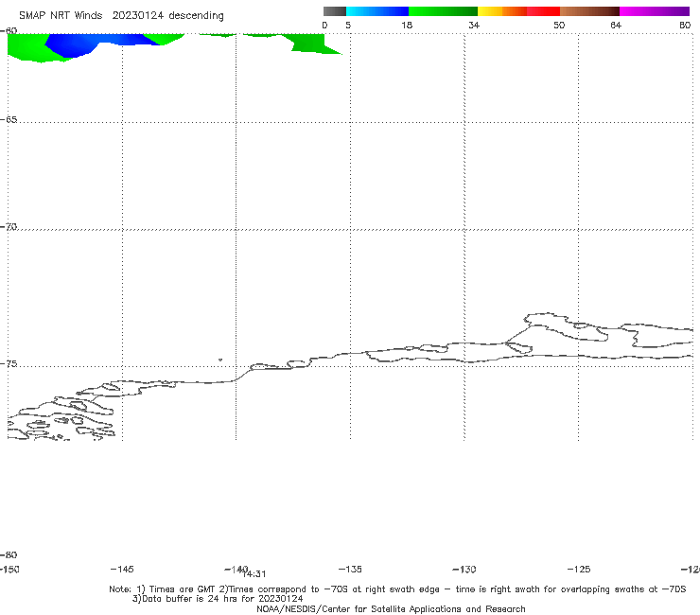
Task: Click the color scale label 5
Action: tap(348, 26)
